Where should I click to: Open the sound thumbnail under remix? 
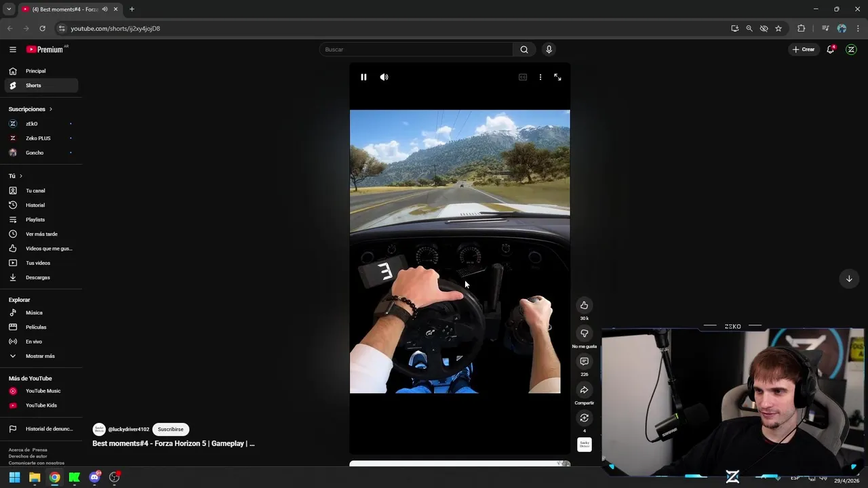584,445
